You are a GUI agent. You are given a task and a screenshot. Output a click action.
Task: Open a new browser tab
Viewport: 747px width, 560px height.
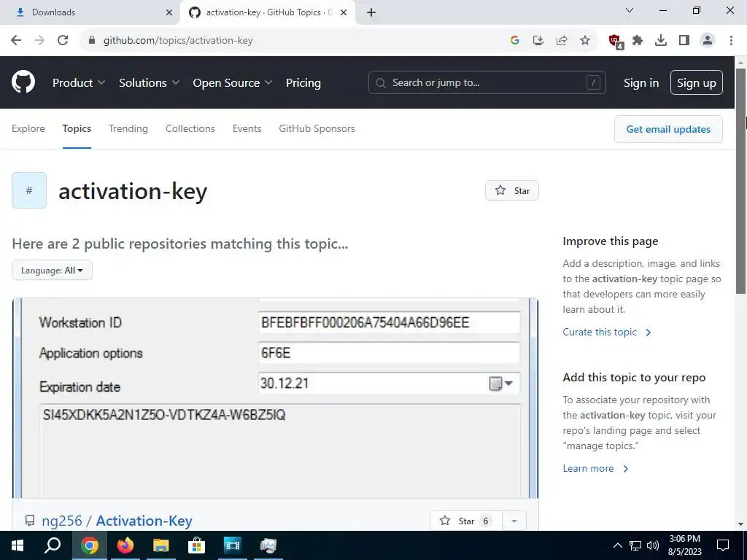click(371, 13)
